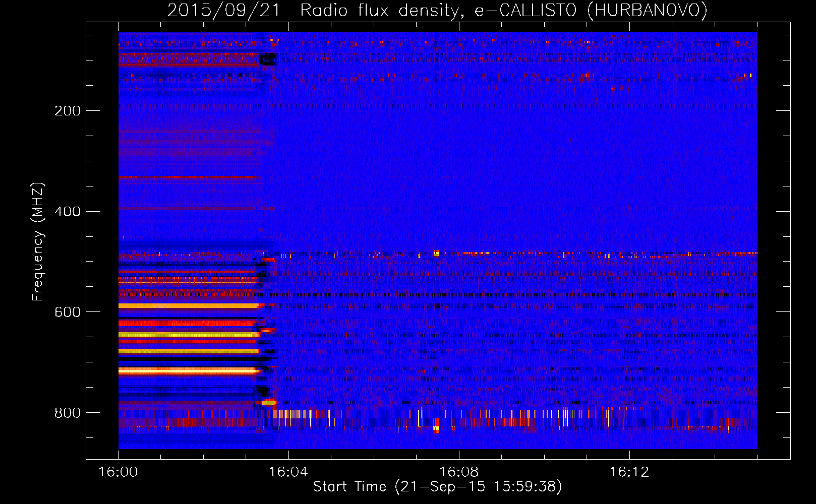Select the 200 frequency tick label
Screen dimensions: 816x504
68,111
